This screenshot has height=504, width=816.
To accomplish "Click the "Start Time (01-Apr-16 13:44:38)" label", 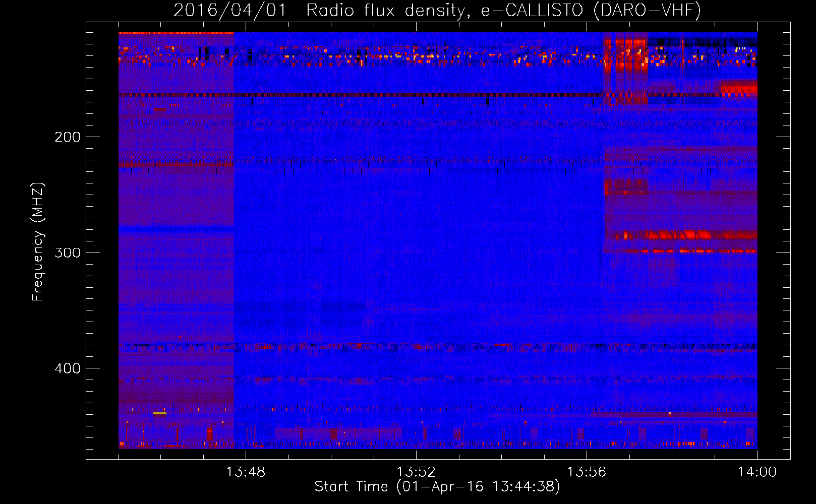I will pos(437,487).
